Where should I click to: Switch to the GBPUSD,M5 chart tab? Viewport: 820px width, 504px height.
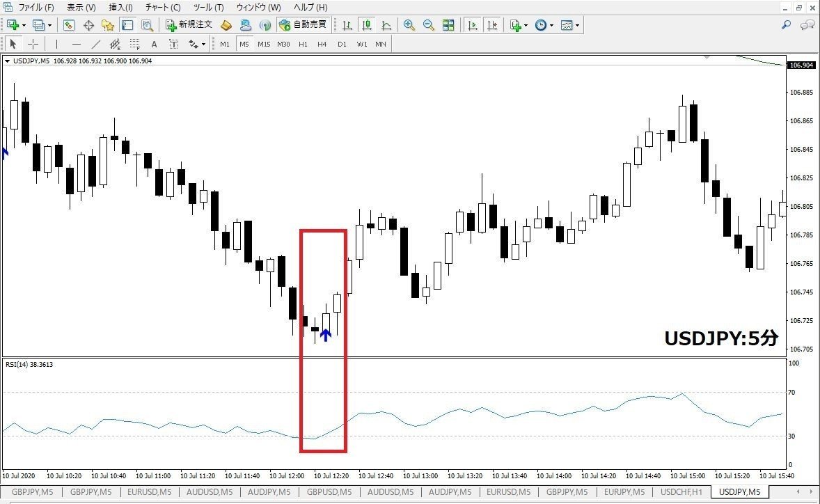[x=329, y=492]
